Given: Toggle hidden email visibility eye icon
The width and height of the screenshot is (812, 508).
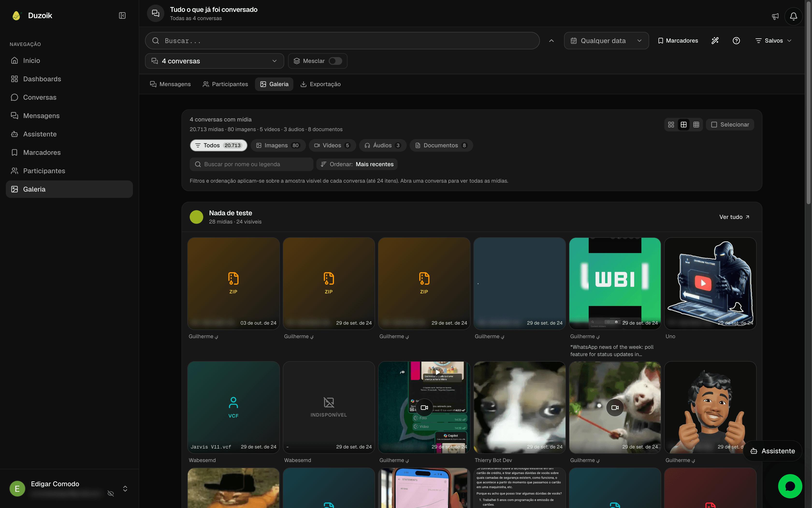Looking at the screenshot, I should (111, 493).
